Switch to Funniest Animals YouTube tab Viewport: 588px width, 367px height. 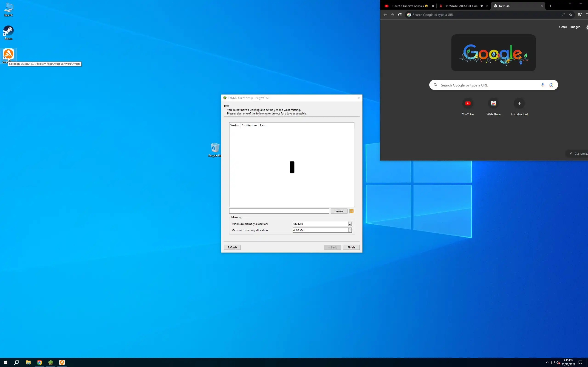(x=407, y=6)
